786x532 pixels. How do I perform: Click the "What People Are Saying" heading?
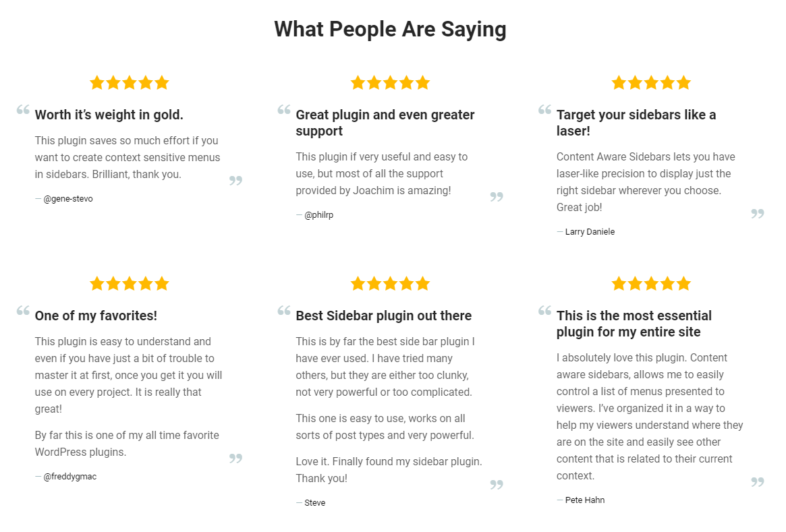coord(390,30)
